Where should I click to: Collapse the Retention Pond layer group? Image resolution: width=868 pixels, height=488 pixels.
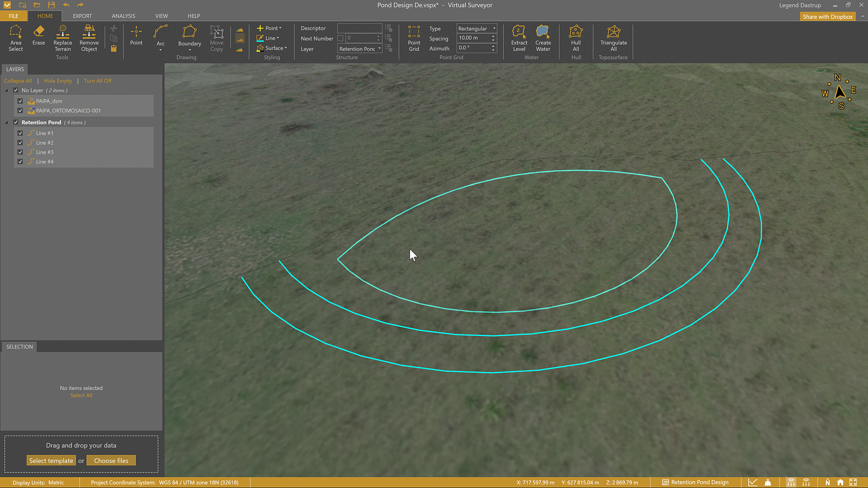pos(6,122)
